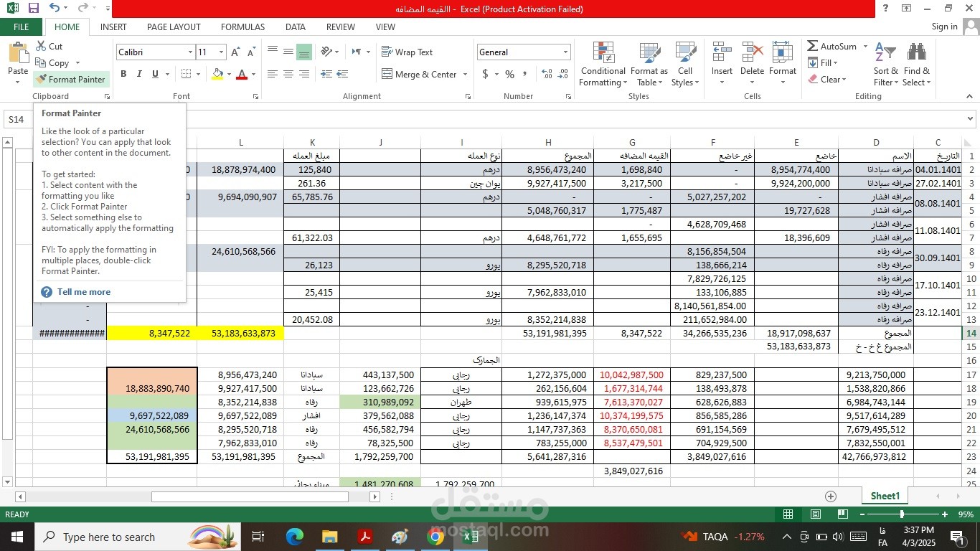The width and height of the screenshot is (980, 551).
Task: Select Top Align icon
Action: 273,52
